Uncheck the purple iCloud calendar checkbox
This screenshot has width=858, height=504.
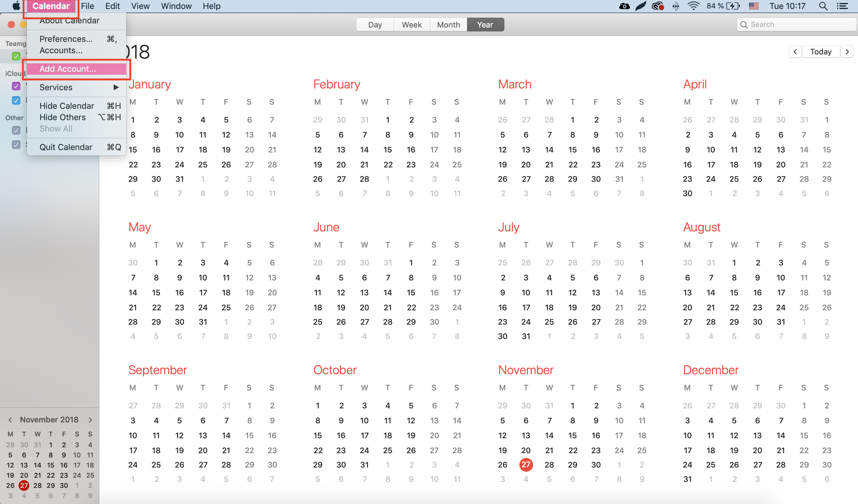[16, 86]
